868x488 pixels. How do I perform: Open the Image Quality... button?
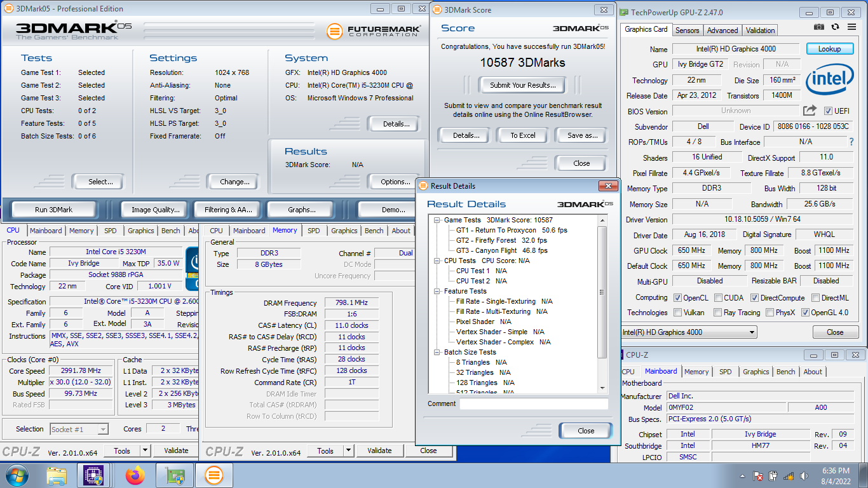[x=155, y=210]
